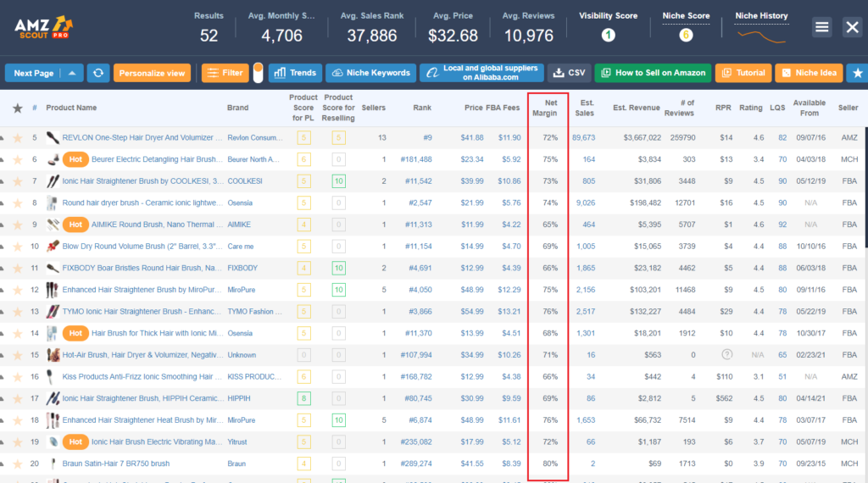This screenshot has height=483, width=868.
Task: Star the TYMO Ionic Hair Straightener row
Action: [17, 311]
